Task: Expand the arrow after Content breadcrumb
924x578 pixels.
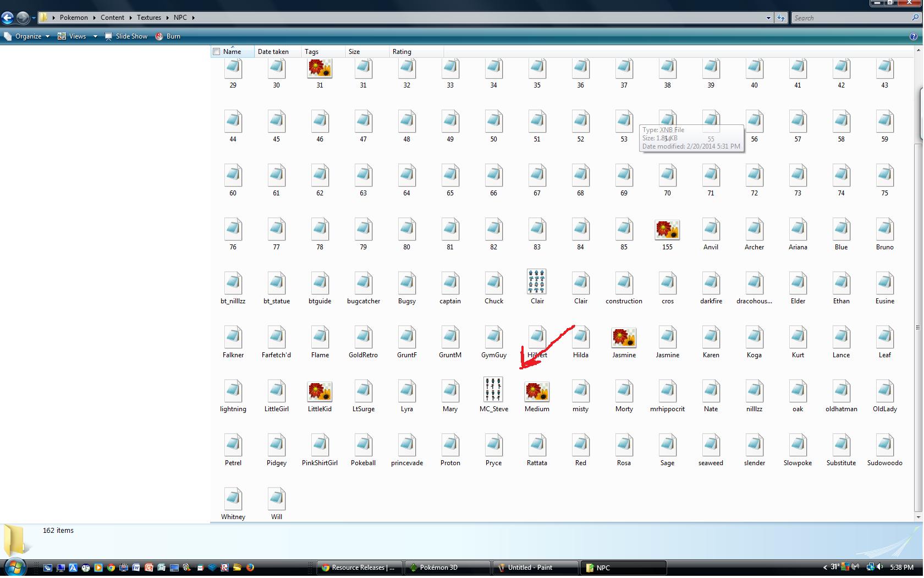Action: pos(130,18)
